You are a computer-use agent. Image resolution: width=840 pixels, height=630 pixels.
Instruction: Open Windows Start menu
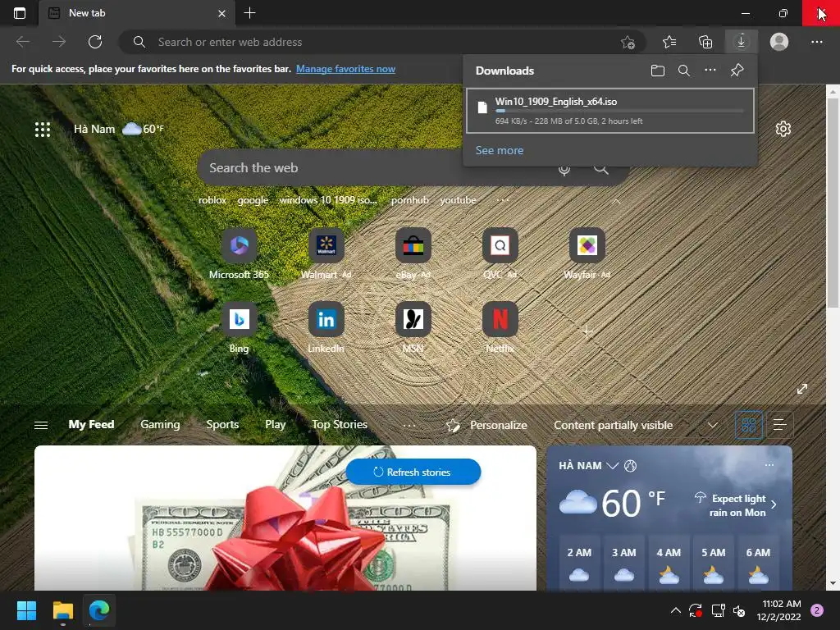pyautogui.click(x=26, y=610)
